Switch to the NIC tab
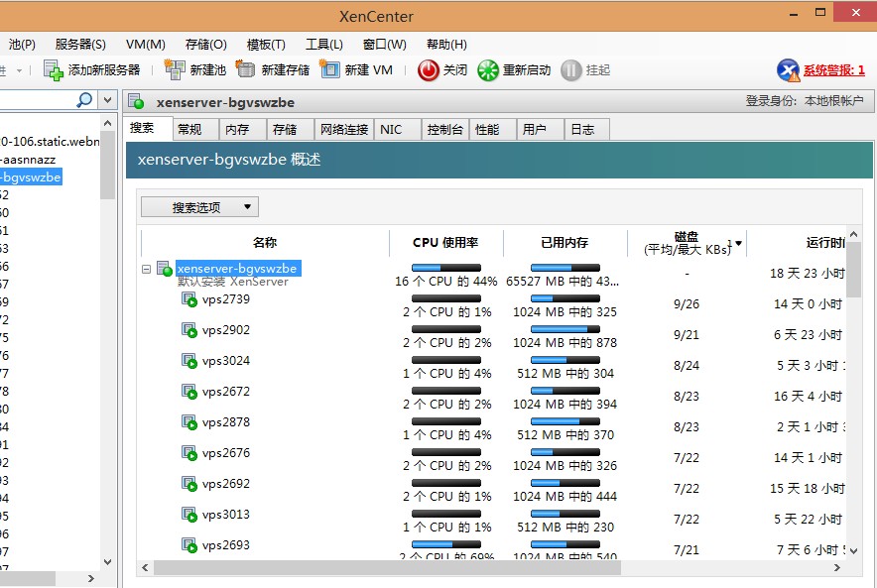This screenshot has height=588, width=877. tap(398, 130)
